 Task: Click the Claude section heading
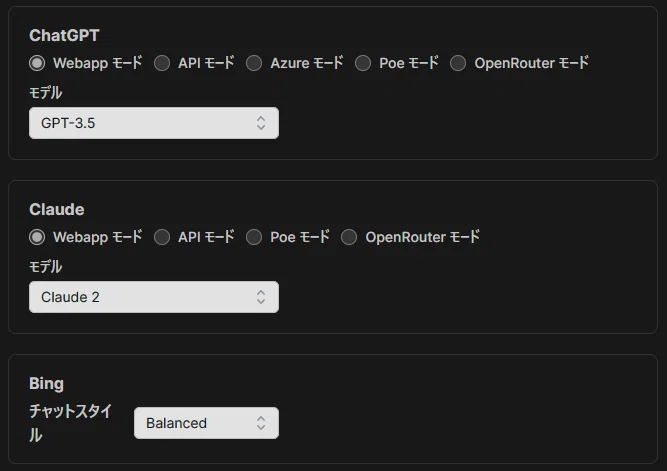click(57, 209)
